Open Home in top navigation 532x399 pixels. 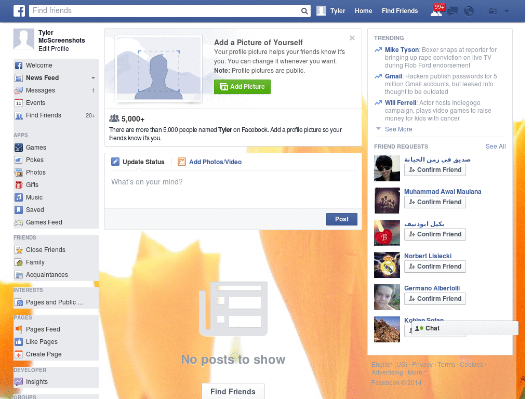point(363,11)
